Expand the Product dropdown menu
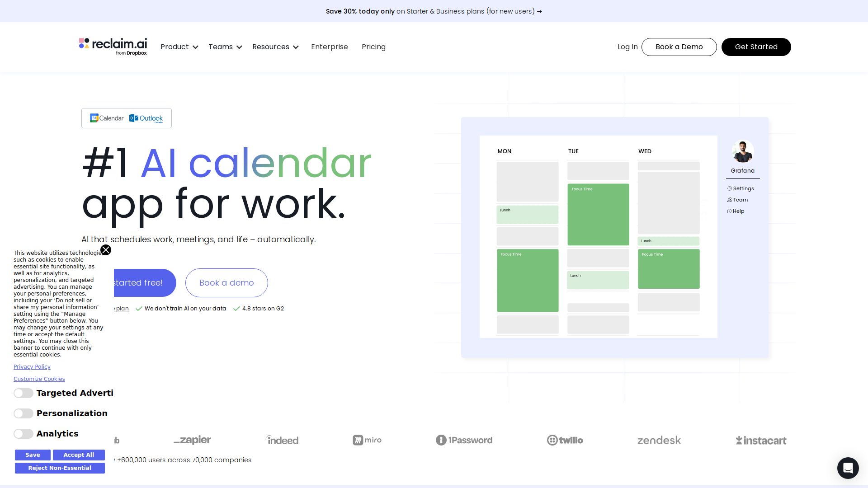 click(179, 47)
